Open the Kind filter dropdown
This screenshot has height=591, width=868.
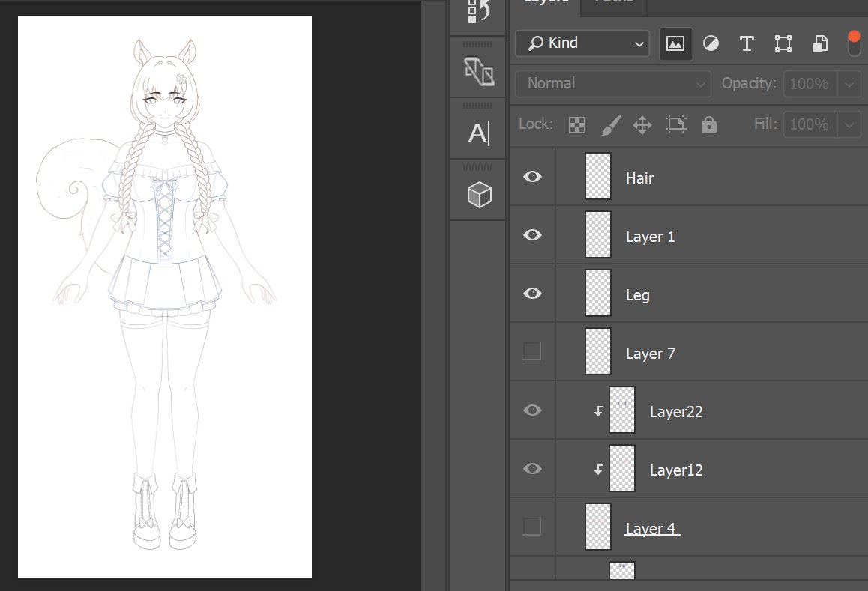coord(582,43)
